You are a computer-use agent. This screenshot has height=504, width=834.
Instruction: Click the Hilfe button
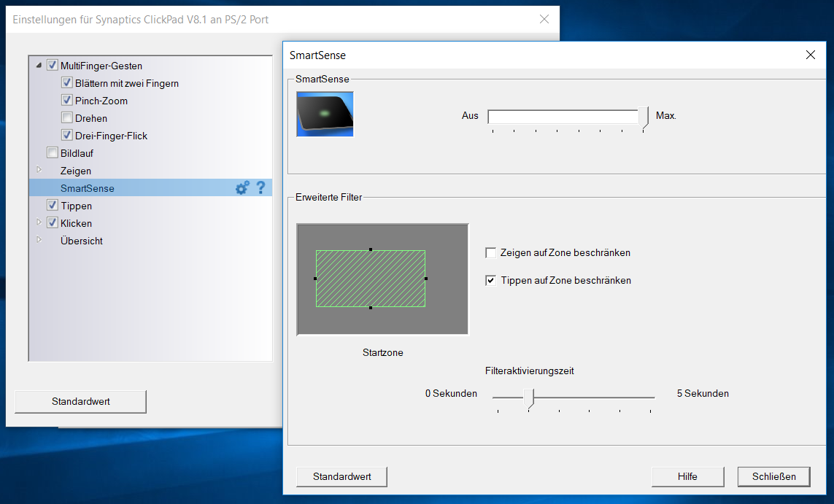click(x=687, y=476)
